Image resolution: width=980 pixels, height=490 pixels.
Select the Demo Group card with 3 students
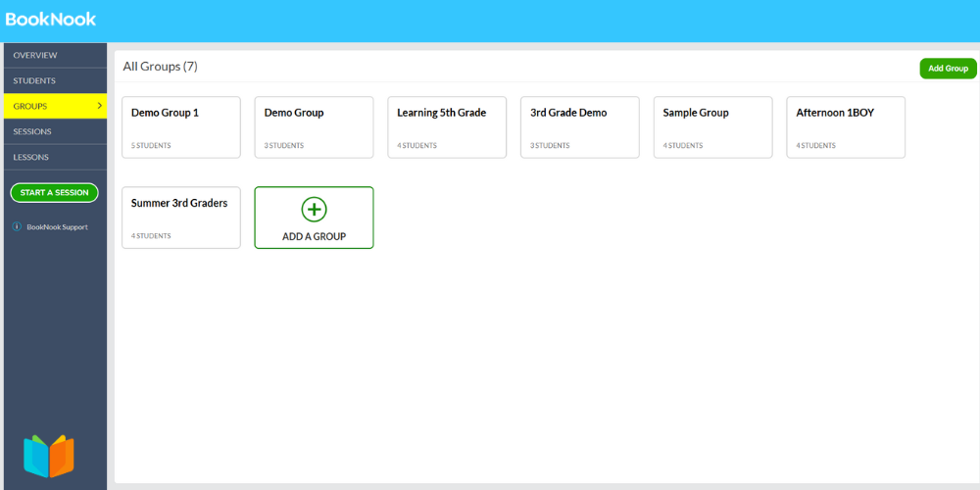[x=314, y=126]
